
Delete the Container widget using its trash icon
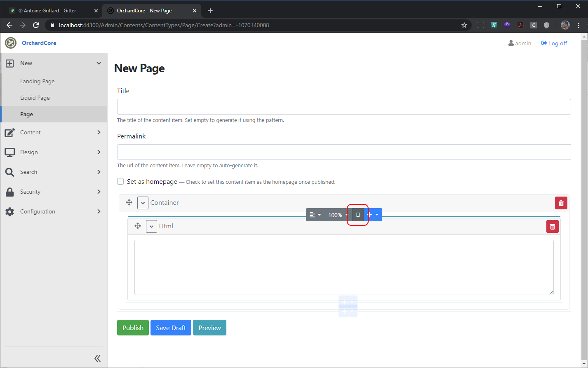(561, 202)
